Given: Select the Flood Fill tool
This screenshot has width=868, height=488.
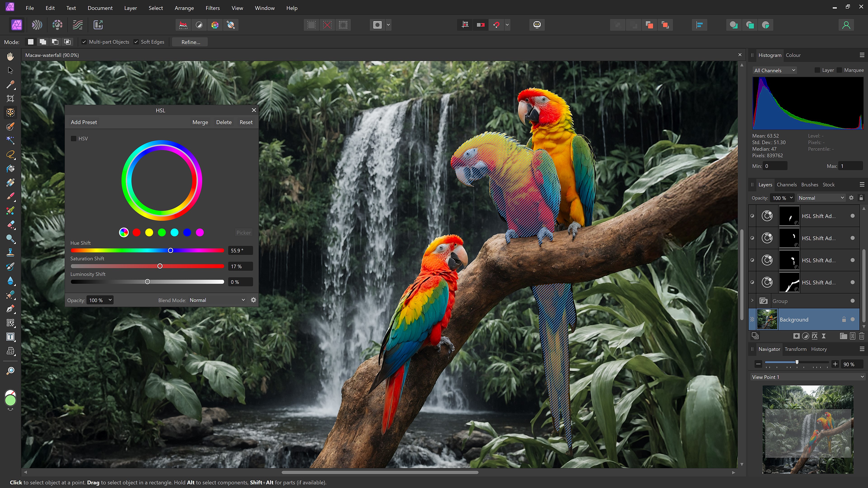Looking at the screenshot, I should pyautogui.click(x=10, y=169).
